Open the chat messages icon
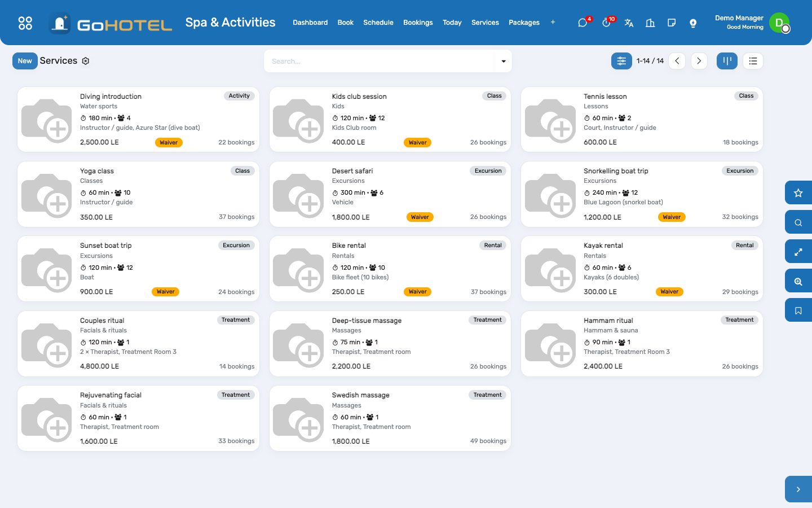The image size is (812, 508). [582, 23]
